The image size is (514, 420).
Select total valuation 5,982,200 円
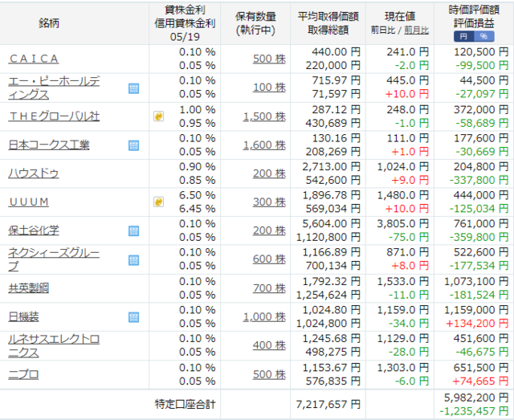click(x=476, y=398)
